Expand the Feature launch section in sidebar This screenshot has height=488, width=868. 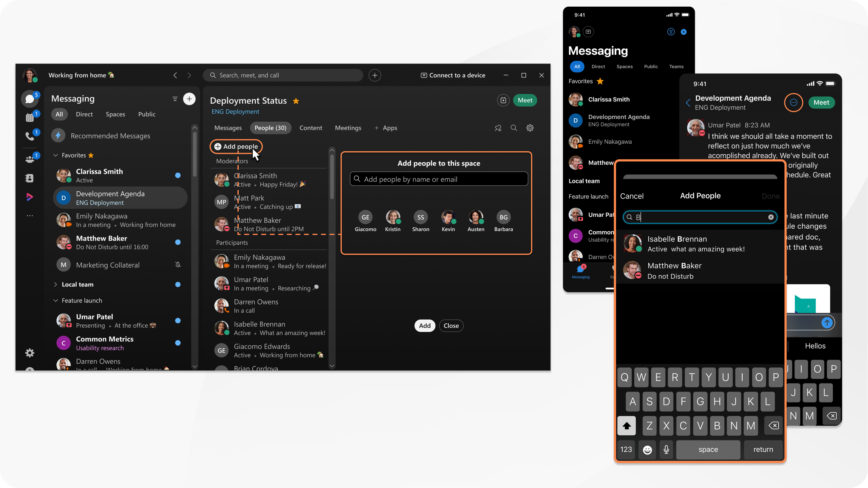[55, 300]
